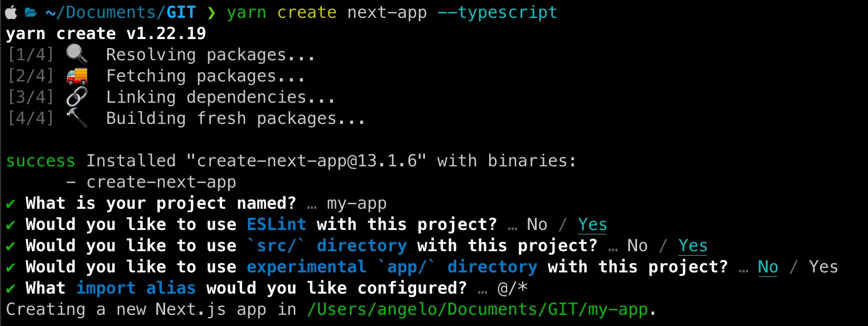Select No for the ESLint question
The image size is (868, 326).
point(537,224)
